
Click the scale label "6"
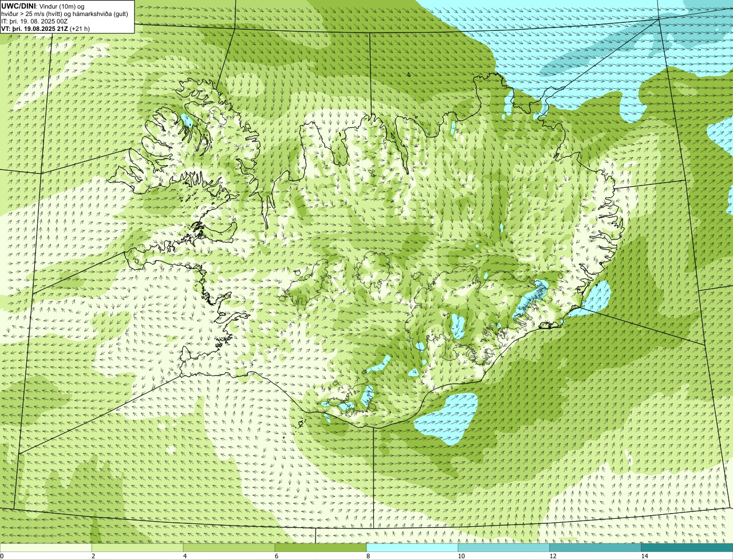(276, 556)
